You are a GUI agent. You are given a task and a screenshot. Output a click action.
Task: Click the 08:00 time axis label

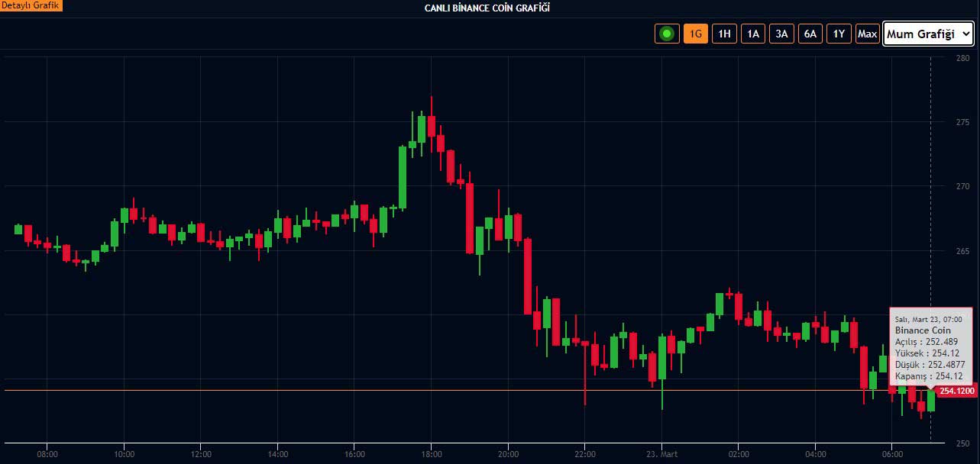tap(47, 453)
